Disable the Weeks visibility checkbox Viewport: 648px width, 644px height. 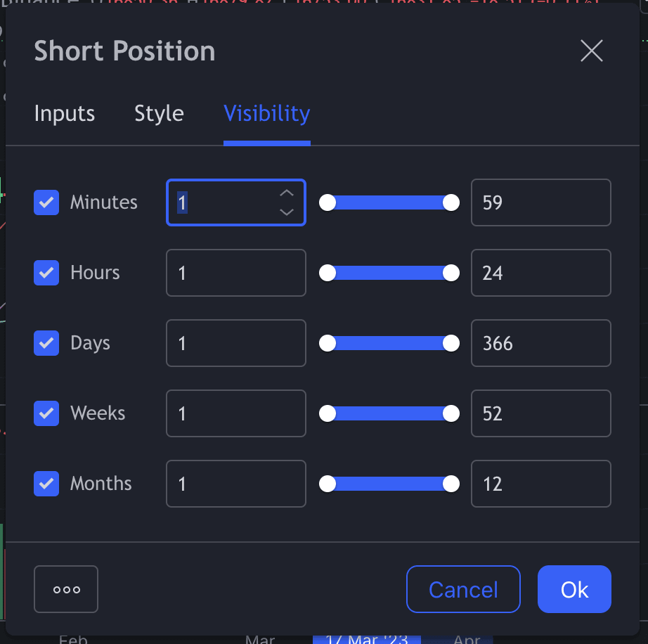pos(46,413)
